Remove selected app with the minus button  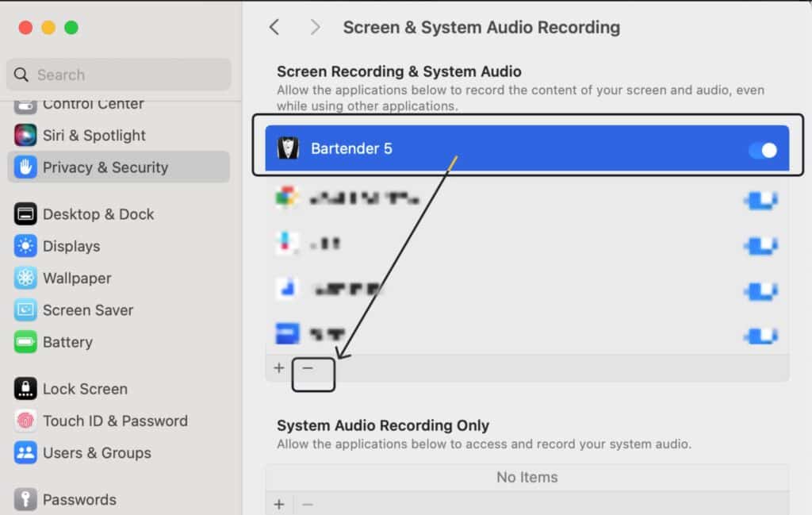[x=308, y=368]
